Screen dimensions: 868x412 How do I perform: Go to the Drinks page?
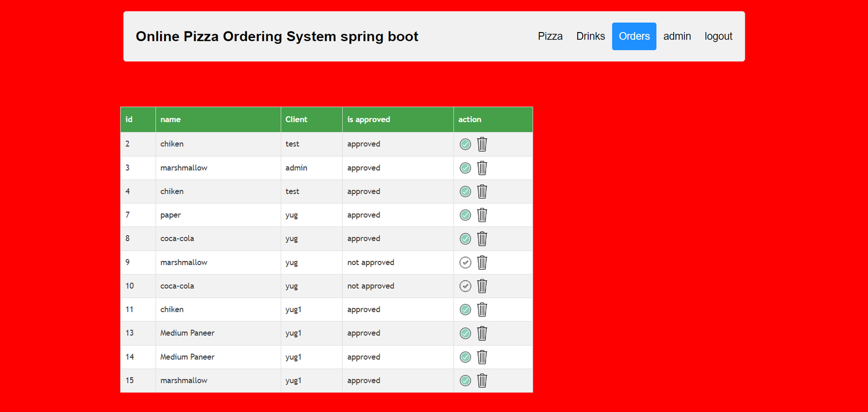pos(590,36)
